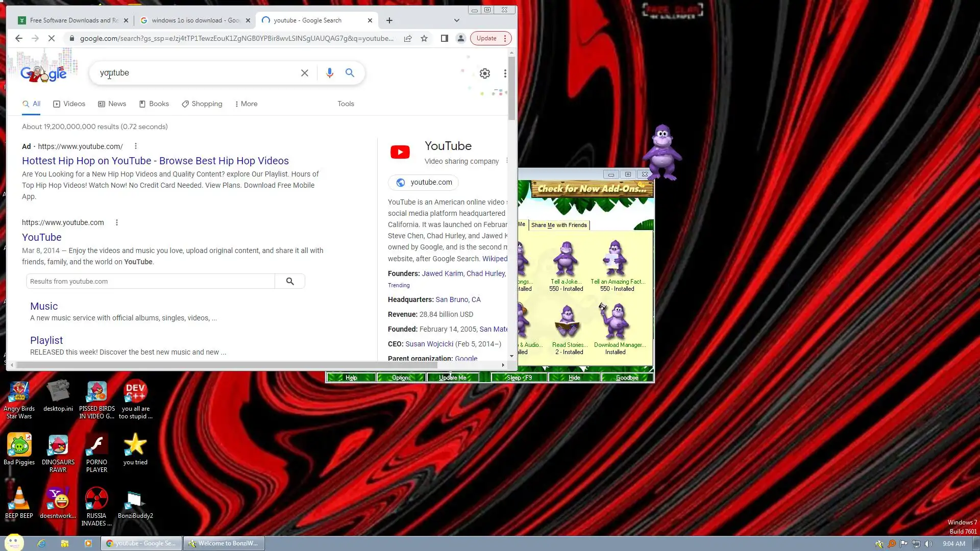Expand the More search filters menu
This screenshot has width=980, height=551.
pyautogui.click(x=246, y=104)
